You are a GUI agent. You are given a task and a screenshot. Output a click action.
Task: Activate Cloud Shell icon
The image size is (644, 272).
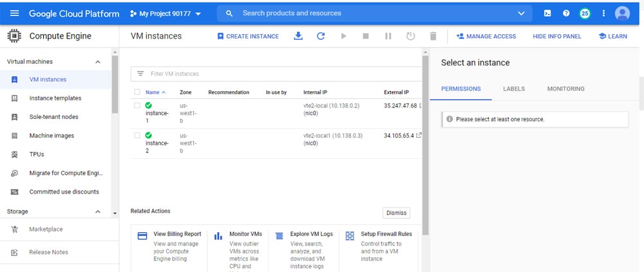[547, 13]
